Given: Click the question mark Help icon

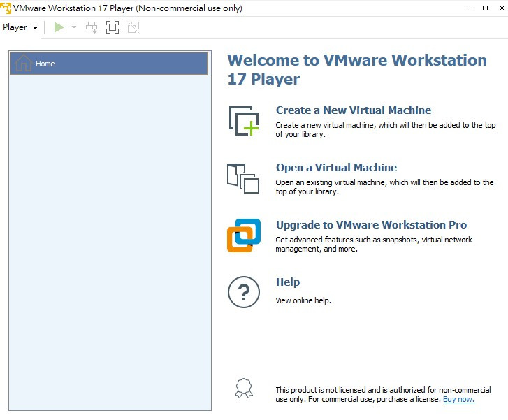Looking at the screenshot, I should 244,292.
